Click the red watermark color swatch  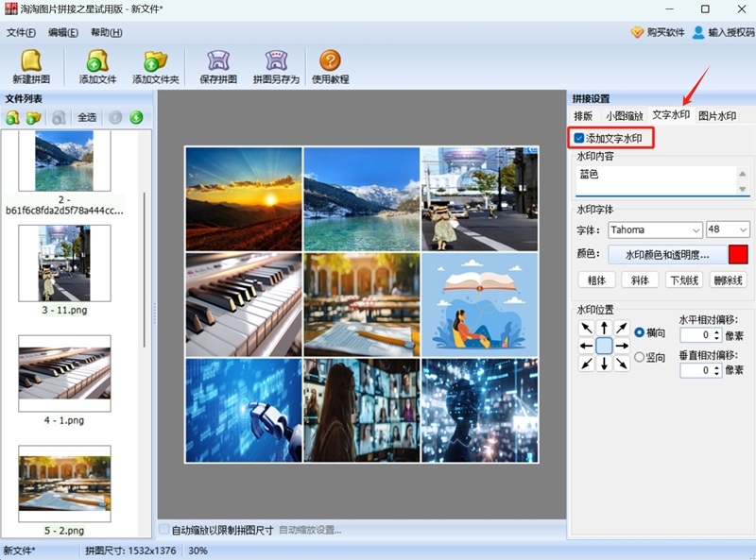(738, 254)
